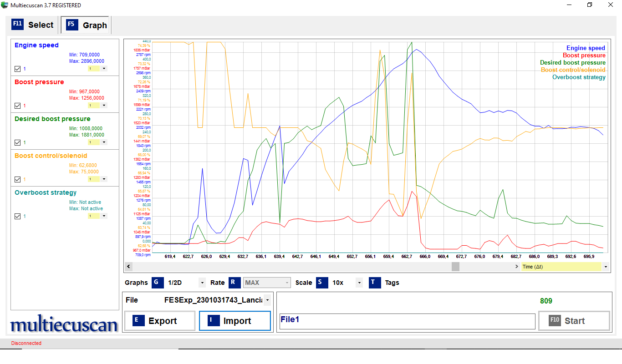Open the File name dropdown list
The height and width of the screenshot is (364, 622).
click(267, 300)
